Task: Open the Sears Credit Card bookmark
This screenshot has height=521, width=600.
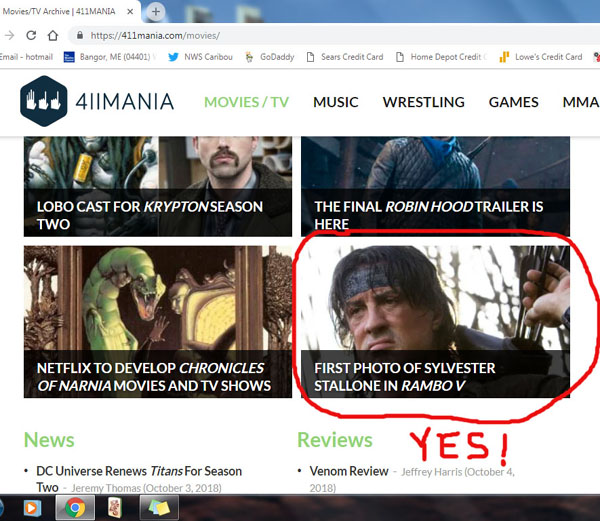Action: [x=345, y=57]
